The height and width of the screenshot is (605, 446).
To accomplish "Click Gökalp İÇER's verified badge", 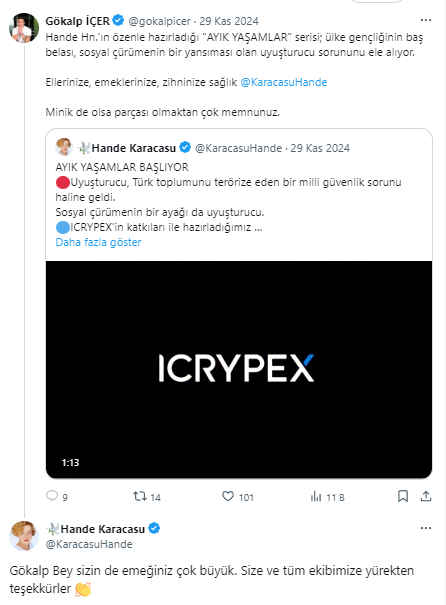I will click(x=118, y=20).
